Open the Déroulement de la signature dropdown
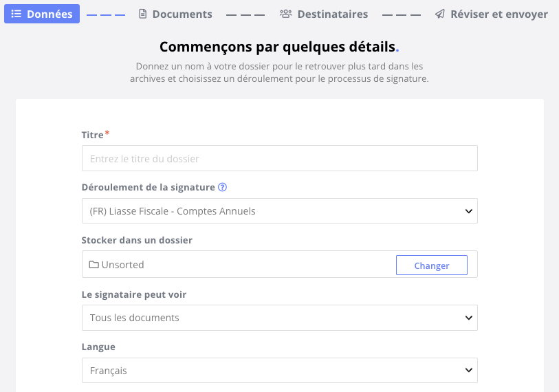559x392 pixels. coord(279,211)
